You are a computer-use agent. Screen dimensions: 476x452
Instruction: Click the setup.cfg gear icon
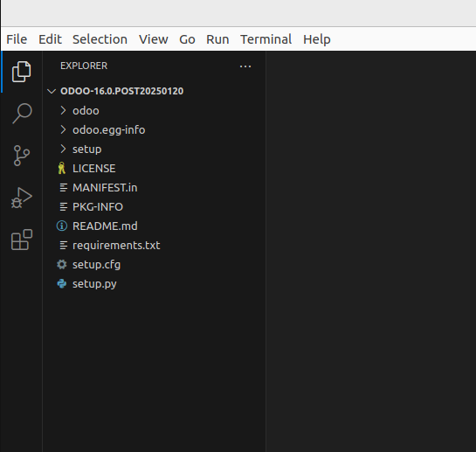pyautogui.click(x=62, y=264)
